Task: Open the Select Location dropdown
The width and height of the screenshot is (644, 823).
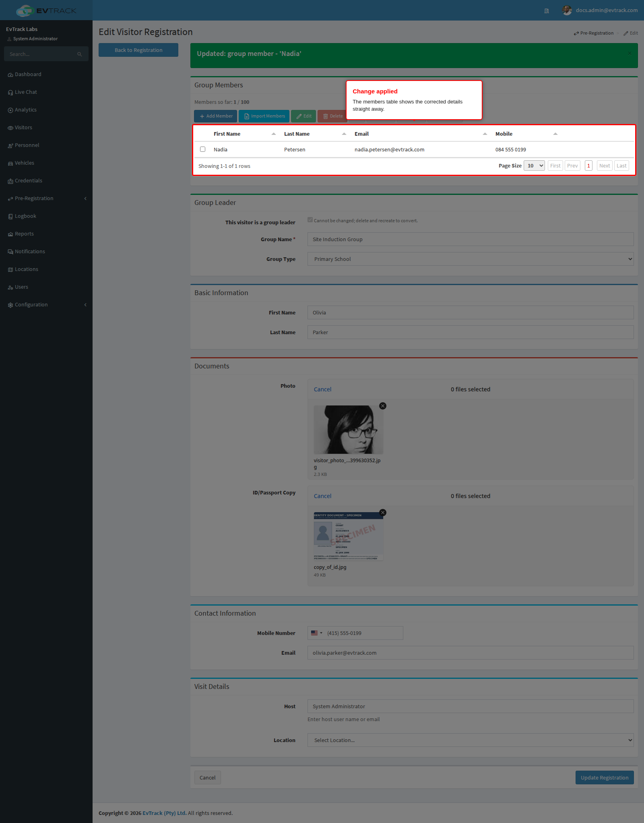Action: click(471, 740)
